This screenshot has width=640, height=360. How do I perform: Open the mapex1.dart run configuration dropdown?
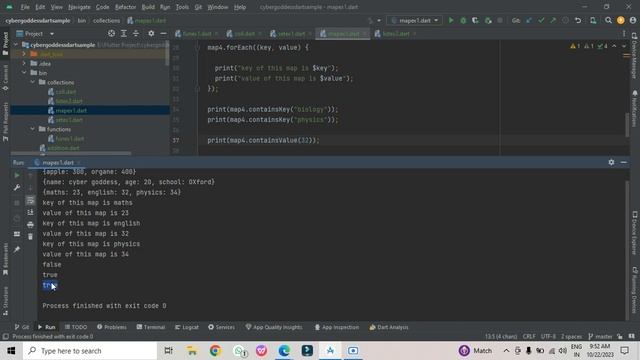click(415, 20)
